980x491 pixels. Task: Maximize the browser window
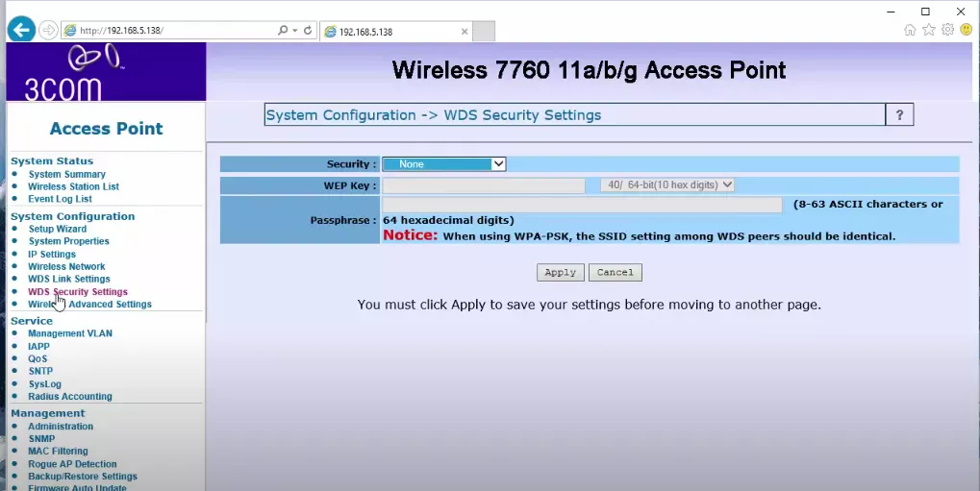tap(925, 12)
